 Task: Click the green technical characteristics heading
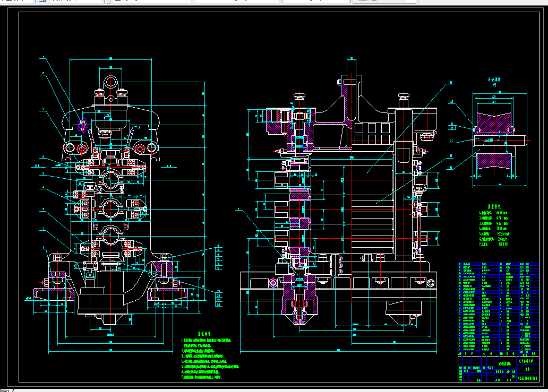click(494, 207)
